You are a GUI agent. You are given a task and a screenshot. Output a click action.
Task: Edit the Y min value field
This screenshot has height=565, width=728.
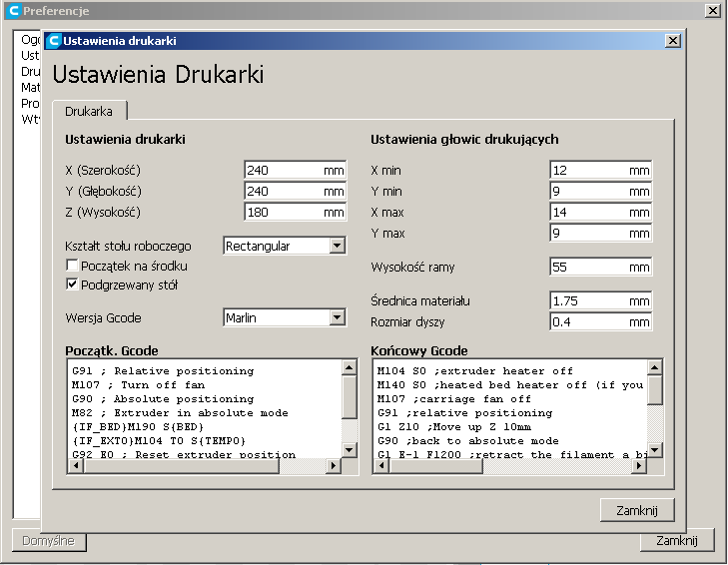(x=601, y=191)
